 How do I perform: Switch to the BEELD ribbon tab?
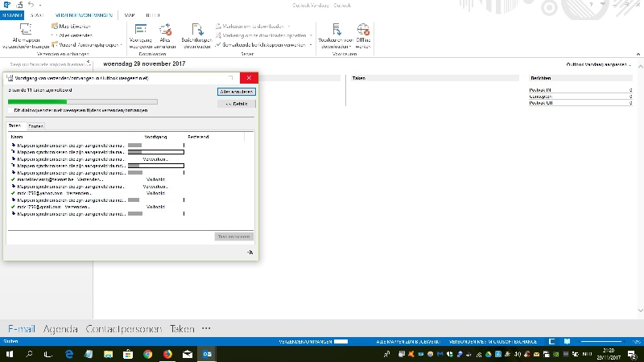(x=153, y=15)
